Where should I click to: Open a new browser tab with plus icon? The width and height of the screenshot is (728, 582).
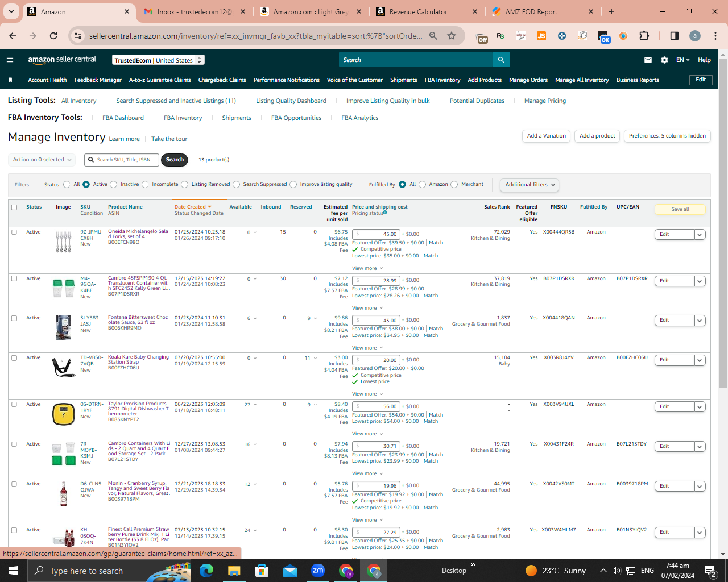point(611,11)
